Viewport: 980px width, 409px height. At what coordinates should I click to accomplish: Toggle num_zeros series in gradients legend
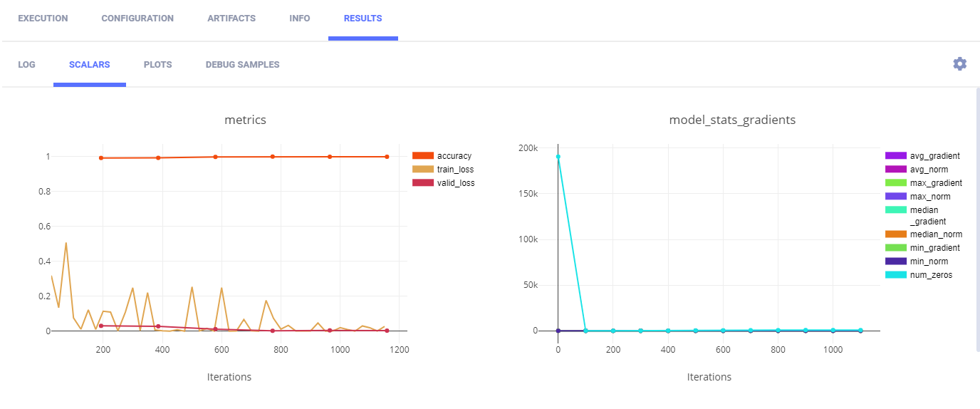pos(932,275)
